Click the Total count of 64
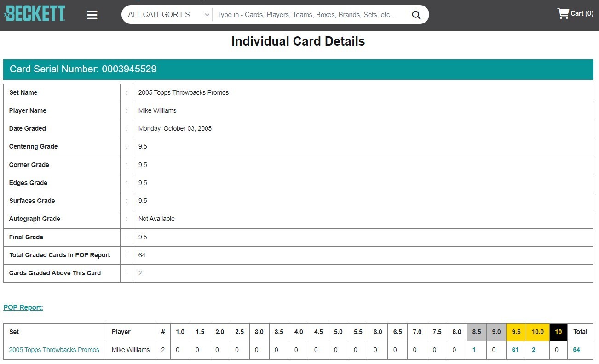 point(576,350)
